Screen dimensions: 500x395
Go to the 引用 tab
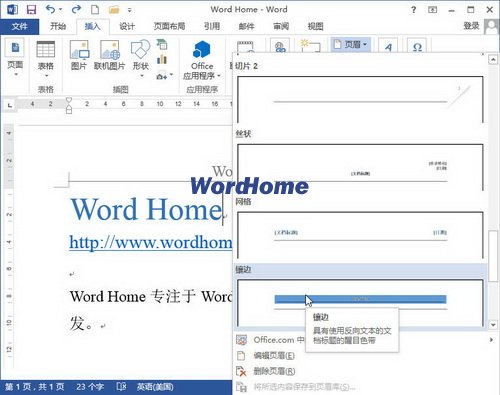(x=212, y=26)
